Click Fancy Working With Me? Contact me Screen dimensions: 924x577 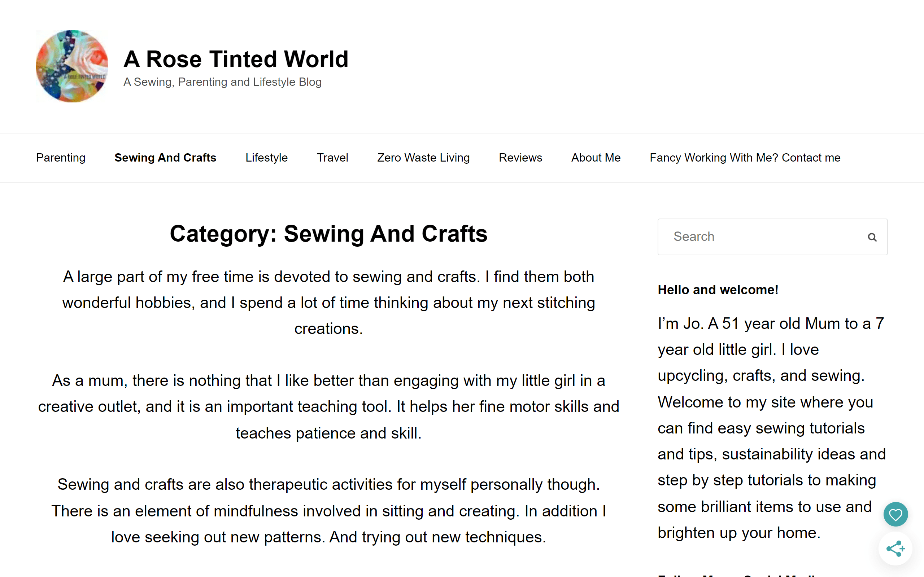[x=745, y=158]
